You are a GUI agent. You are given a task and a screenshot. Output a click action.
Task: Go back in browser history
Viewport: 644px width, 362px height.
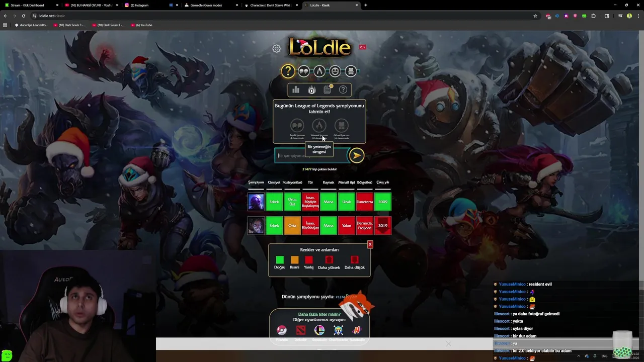6,16
